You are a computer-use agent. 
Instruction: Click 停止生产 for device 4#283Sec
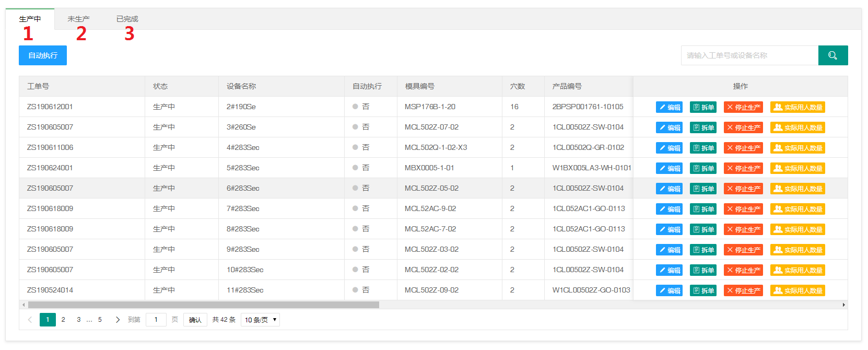tap(743, 148)
